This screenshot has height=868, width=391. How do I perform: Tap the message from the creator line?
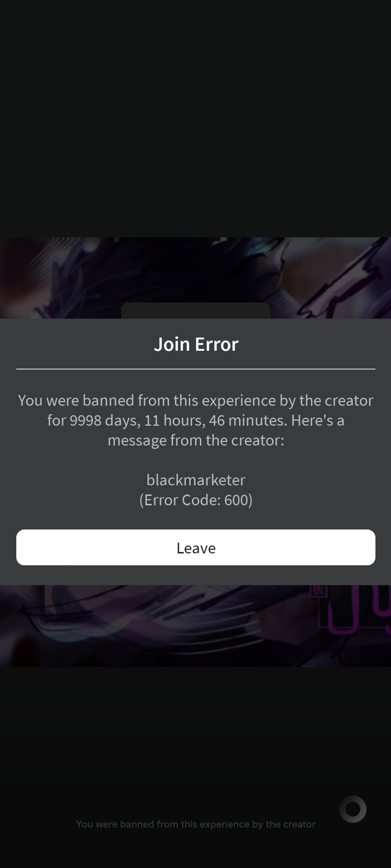(x=196, y=440)
